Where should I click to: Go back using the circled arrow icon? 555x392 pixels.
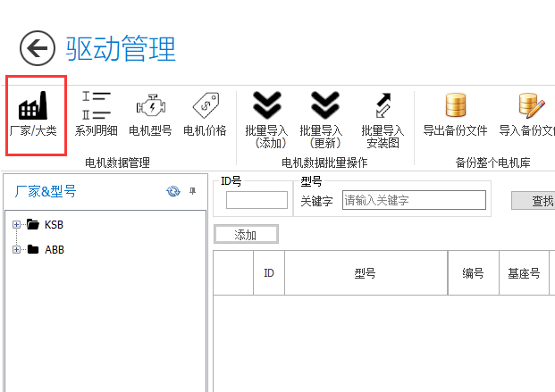38,48
